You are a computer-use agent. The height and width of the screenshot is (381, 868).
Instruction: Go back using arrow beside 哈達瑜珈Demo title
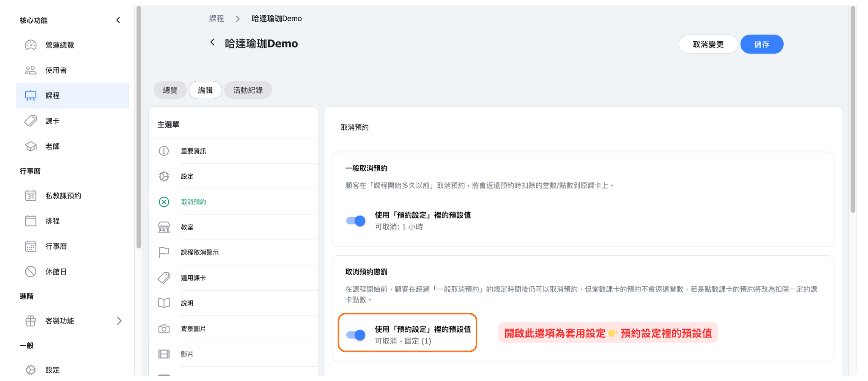[x=212, y=42]
